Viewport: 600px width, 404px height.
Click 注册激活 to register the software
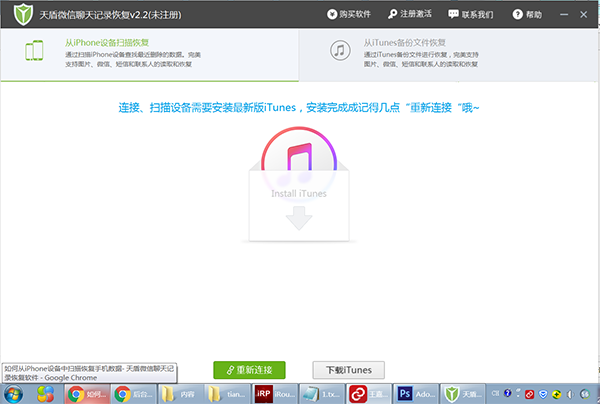[x=409, y=14]
